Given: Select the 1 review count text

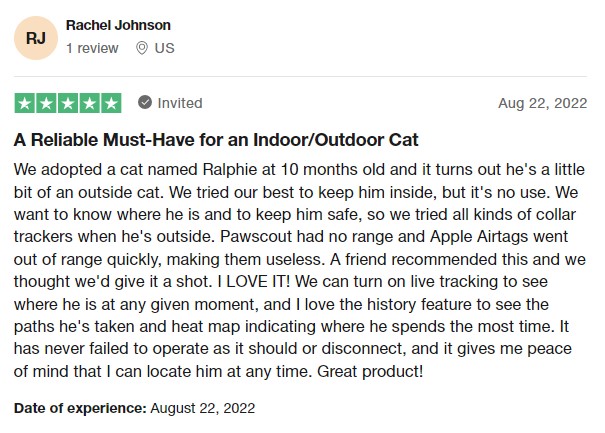Looking at the screenshot, I should 92,48.
